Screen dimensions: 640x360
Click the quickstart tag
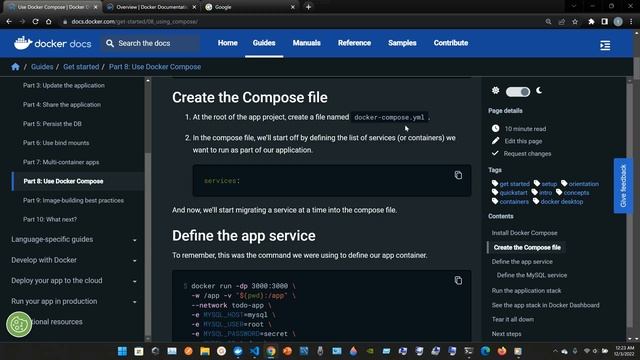pyautogui.click(x=513, y=193)
